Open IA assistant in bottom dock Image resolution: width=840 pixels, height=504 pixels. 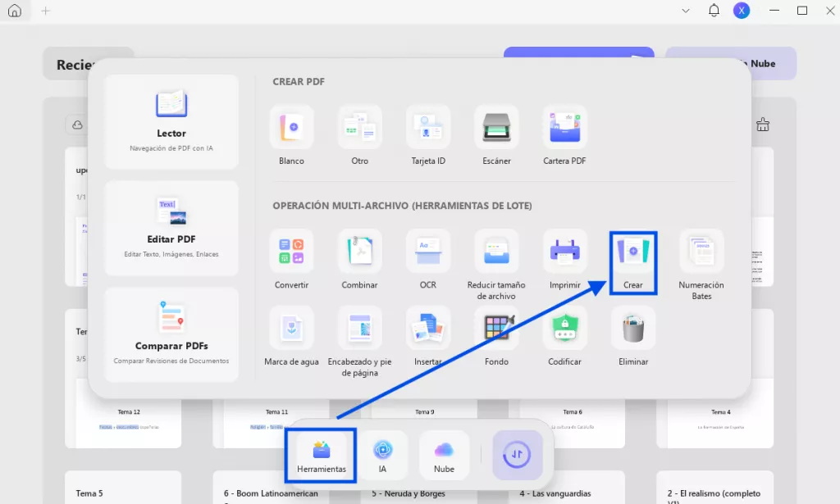pyautogui.click(x=382, y=456)
